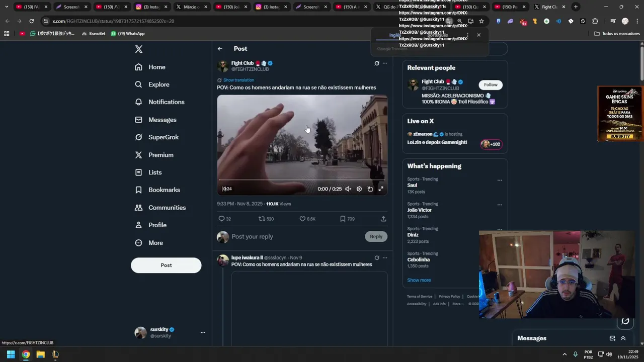Image resolution: width=644 pixels, height=362 pixels.
Task: Open trending topic Diniz
Action: click(x=413, y=235)
